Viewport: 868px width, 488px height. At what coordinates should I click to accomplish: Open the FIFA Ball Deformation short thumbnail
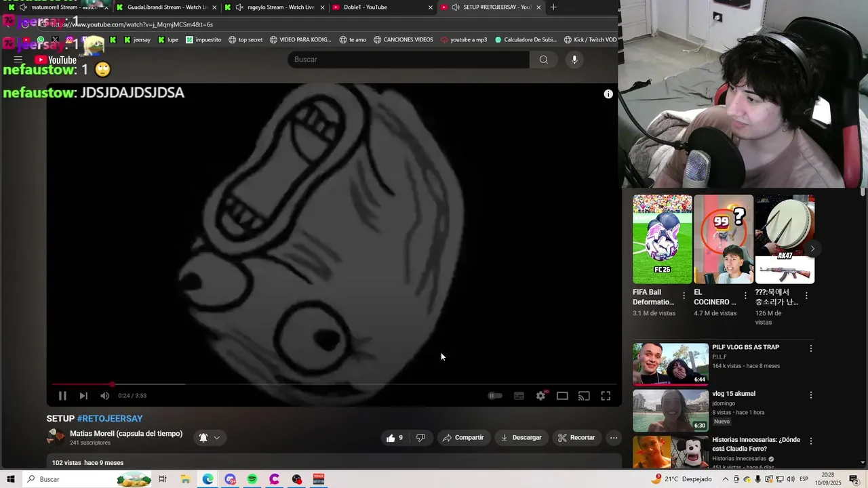663,239
